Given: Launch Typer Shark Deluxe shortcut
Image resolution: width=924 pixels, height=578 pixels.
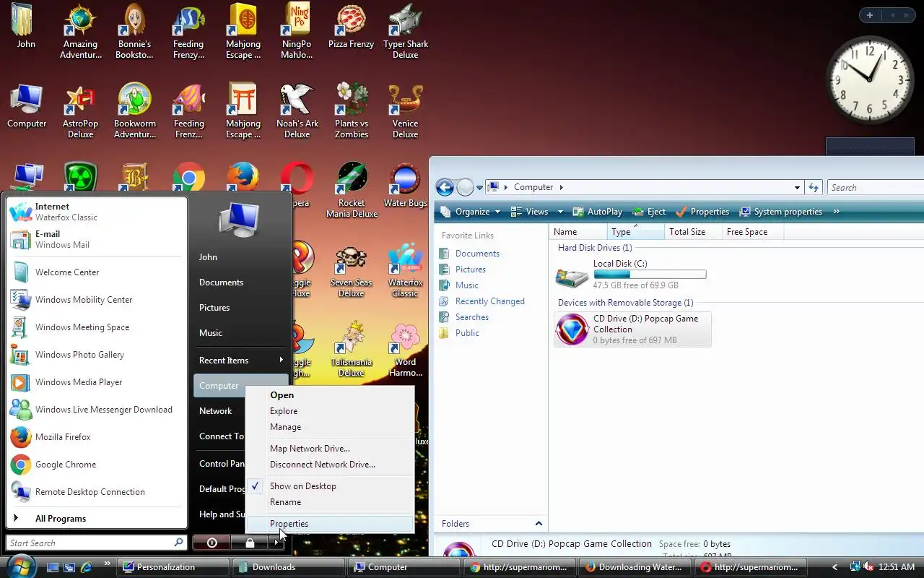Looking at the screenshot, I should (x=405, y=32).
